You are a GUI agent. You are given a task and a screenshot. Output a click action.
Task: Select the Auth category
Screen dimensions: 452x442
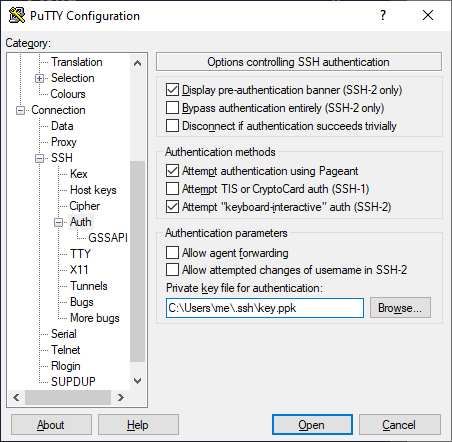click(x=80, y=222)
